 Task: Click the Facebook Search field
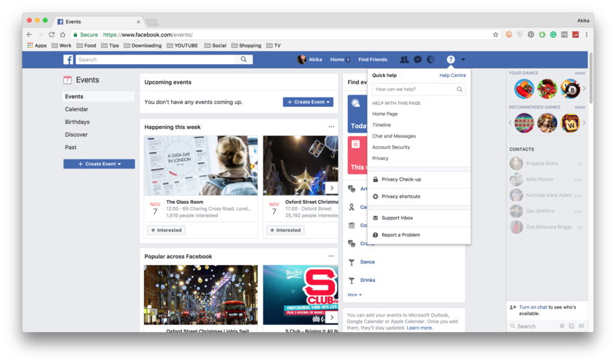(x=156, y=59)
